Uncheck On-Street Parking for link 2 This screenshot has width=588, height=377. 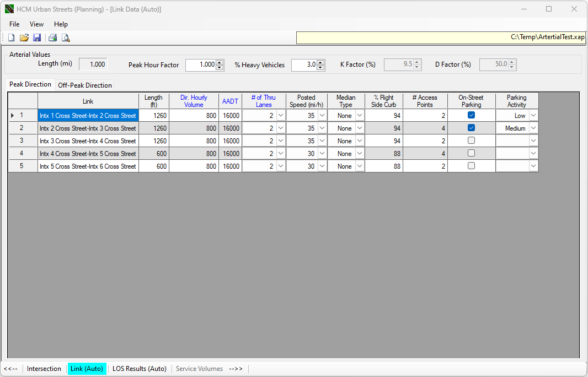(x=471, y=128)
